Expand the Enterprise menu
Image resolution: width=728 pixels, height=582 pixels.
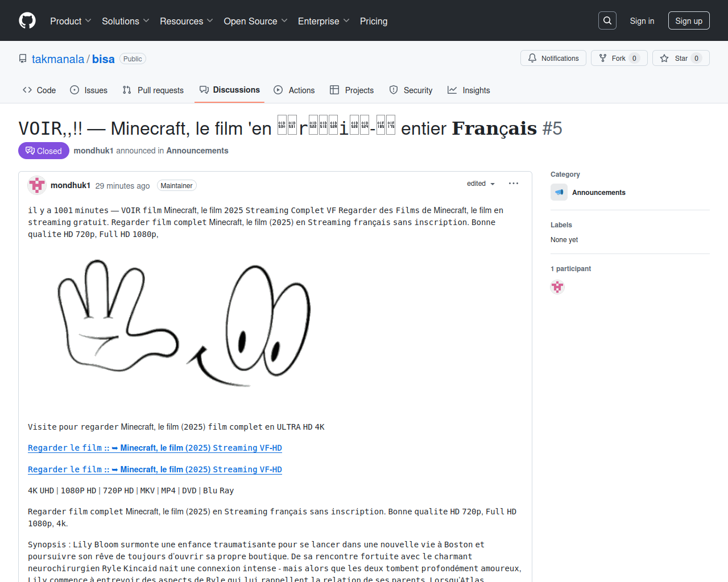(x=324, y=21)
